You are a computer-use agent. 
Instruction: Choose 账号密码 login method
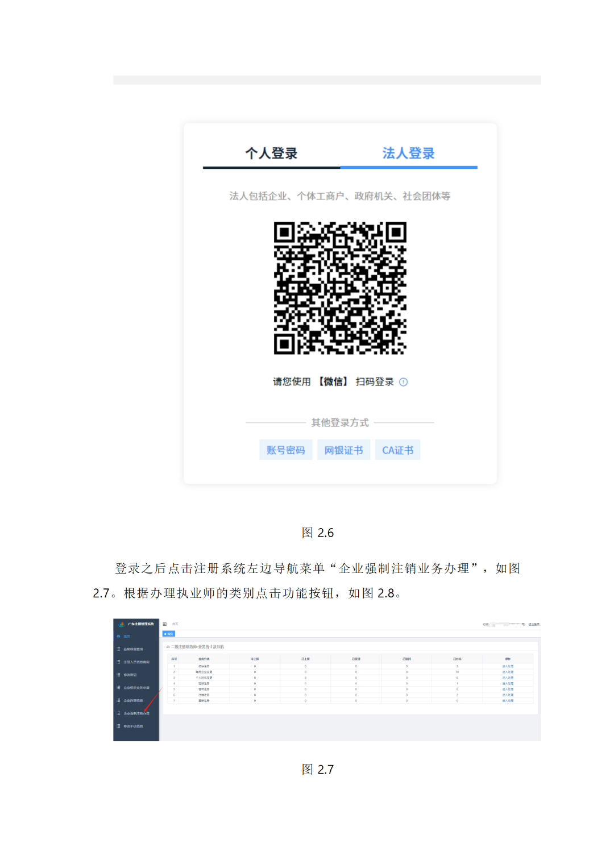click(286, 450)
